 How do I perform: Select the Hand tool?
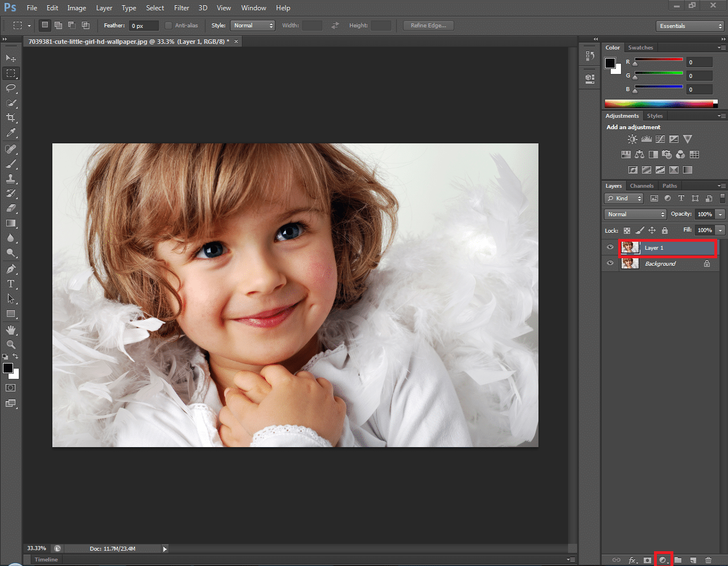tap(11, 330)
